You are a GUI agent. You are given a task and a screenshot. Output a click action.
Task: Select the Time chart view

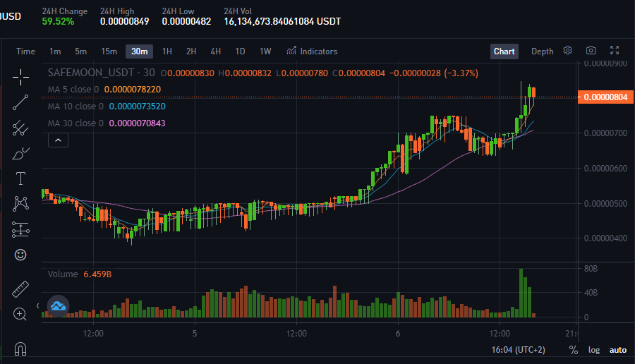pyautogui.click(x=25, y=51)
